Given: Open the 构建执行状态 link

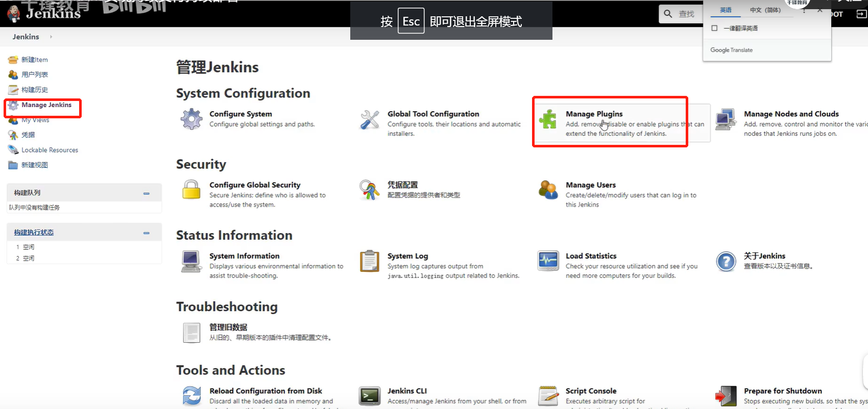Looking at the screenshot, I should 34,232.
